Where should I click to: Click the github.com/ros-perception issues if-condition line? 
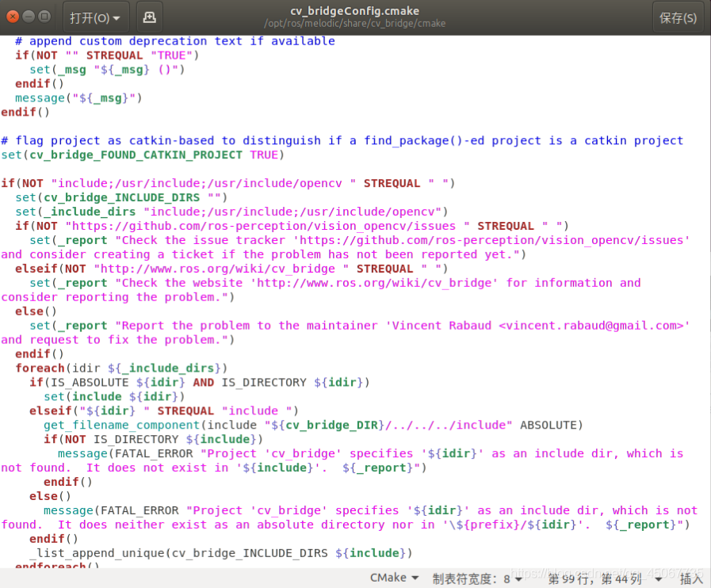click(x=292, y=226)
